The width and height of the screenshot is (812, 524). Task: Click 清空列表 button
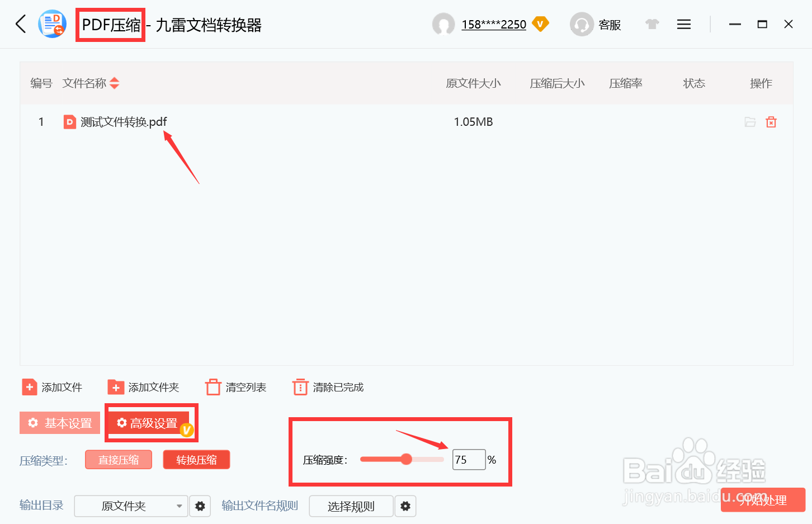(236, 387)
